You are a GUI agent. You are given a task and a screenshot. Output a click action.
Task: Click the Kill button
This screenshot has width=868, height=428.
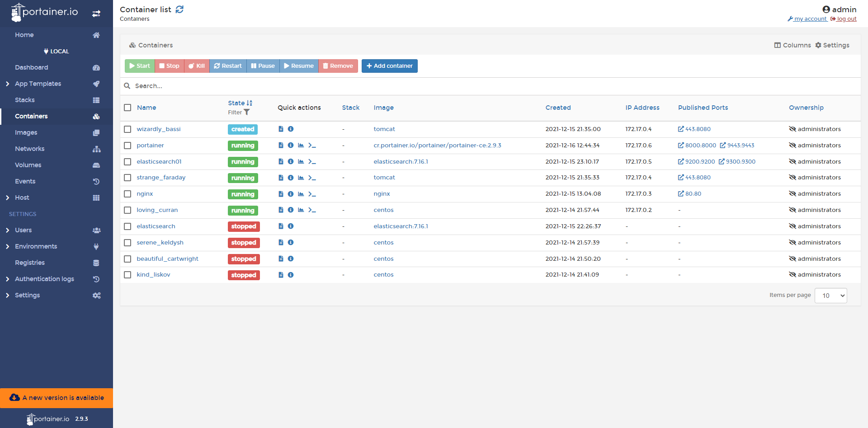pos(197,66)
